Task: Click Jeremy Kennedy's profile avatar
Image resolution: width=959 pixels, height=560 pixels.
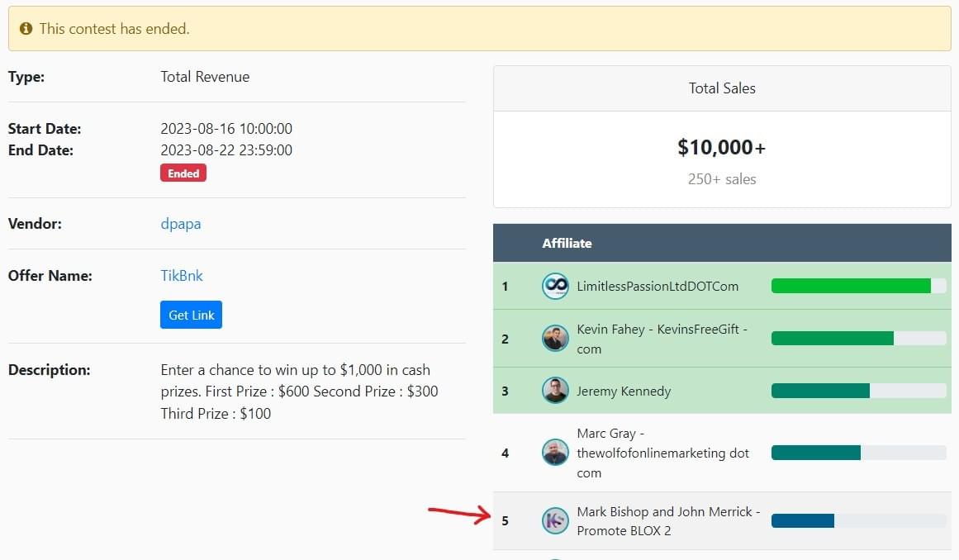Action: 555,391
